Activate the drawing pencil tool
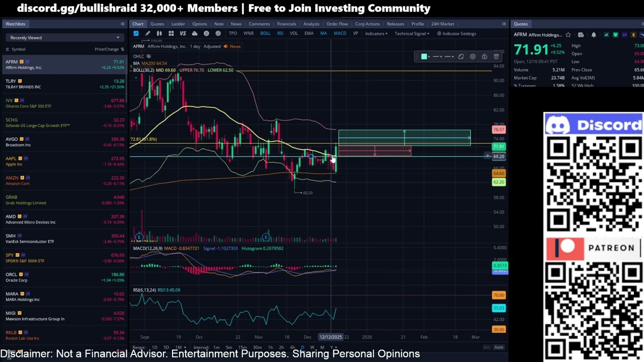The width and height of the screenshot is (644, 362). [x=147, y=34]
